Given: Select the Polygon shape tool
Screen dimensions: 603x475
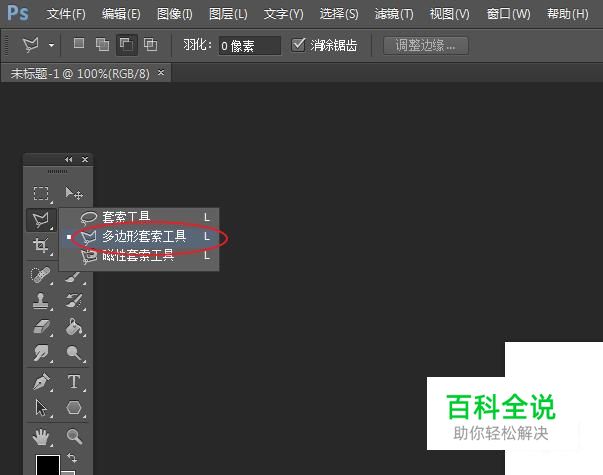Looking at the screenshot, I should click(x=73, y=408).
